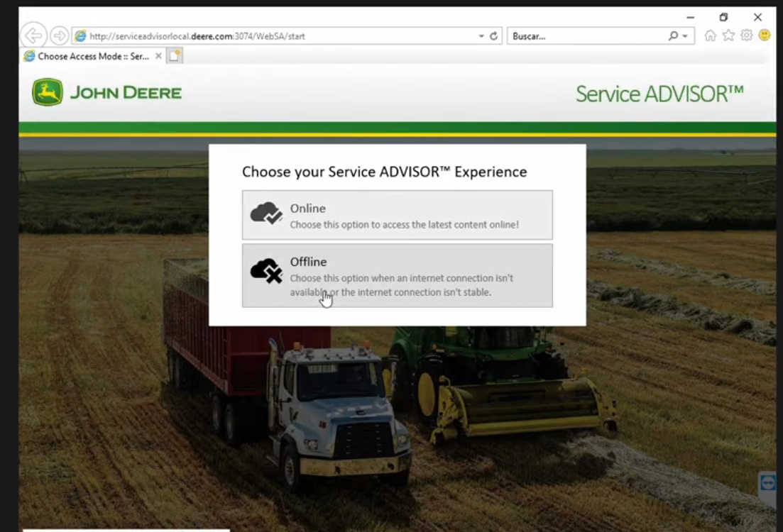Choose Offline for unstable internet connection
The width and height of the screenshot is (783, 532).
pyautogui.click(x=397, y=276)
